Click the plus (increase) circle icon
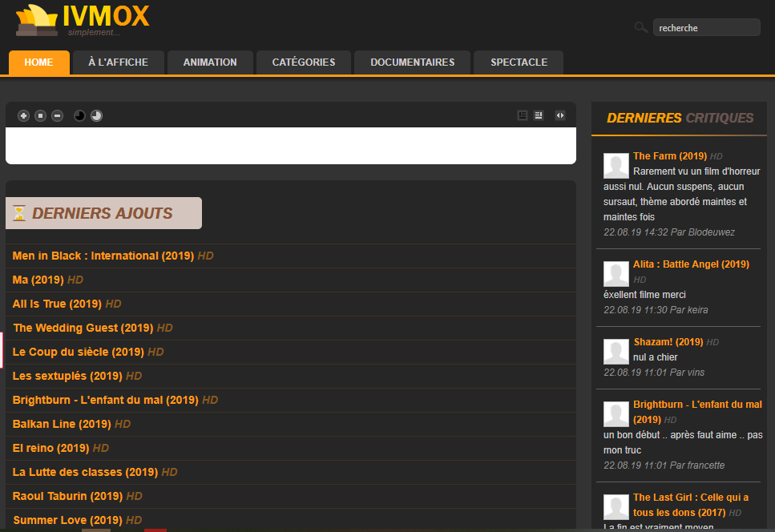The image size is (775, 532). [23, 115]
